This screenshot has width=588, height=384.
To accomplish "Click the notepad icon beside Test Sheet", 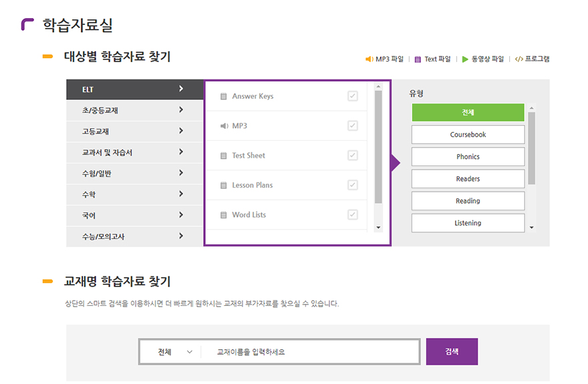I will click(x=223, y=156).
